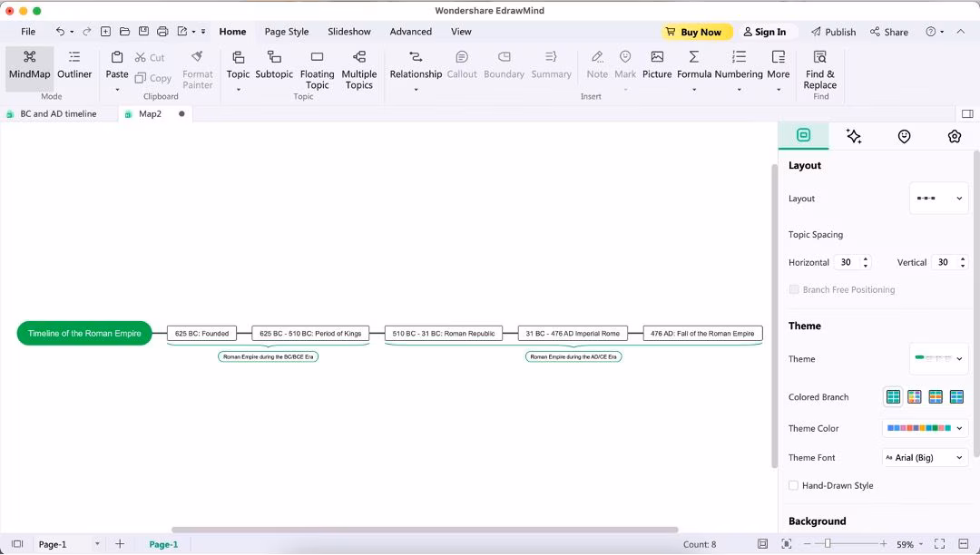This screenshot has width=980, height=555.
Task: Enter fullscreen view from status bar
Action: coord(939,544)
